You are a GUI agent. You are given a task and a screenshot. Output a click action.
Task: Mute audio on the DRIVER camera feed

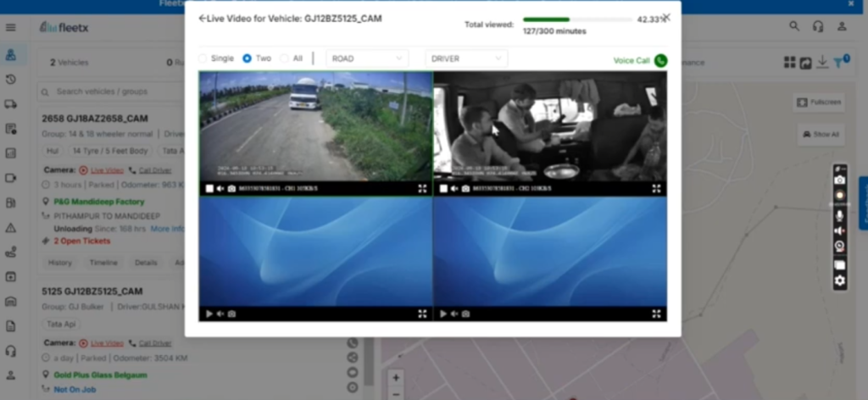454,189
